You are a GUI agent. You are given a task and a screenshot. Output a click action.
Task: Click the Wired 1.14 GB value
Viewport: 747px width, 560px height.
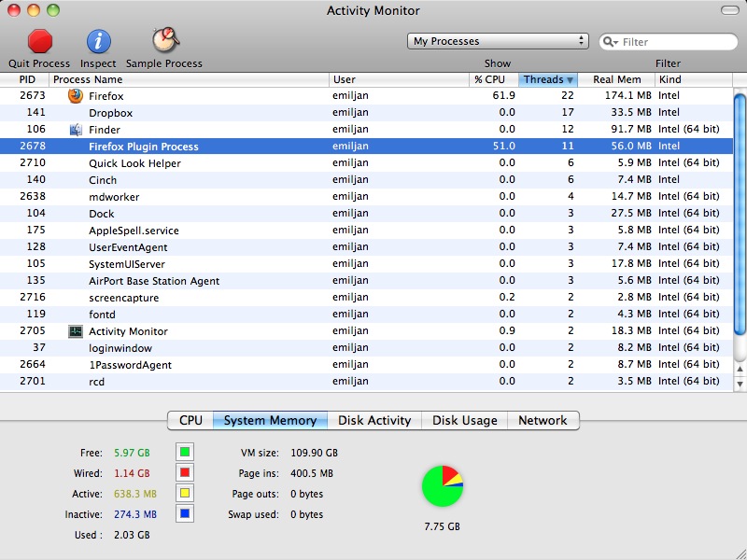(x=132, y=473)
